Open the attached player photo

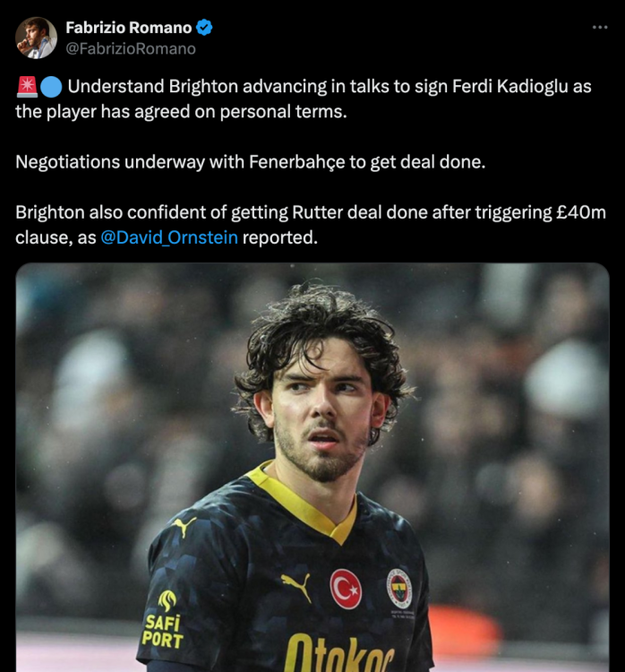pyautogui.click(x=312, y=467)
